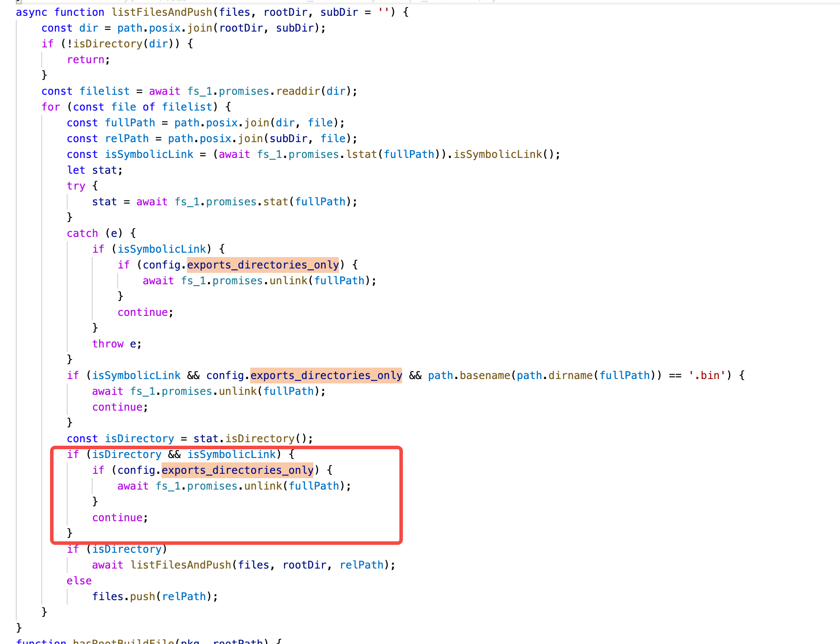
Task: Click the listFilesAndPush function name in its declaration
Action: coord(162,12)
